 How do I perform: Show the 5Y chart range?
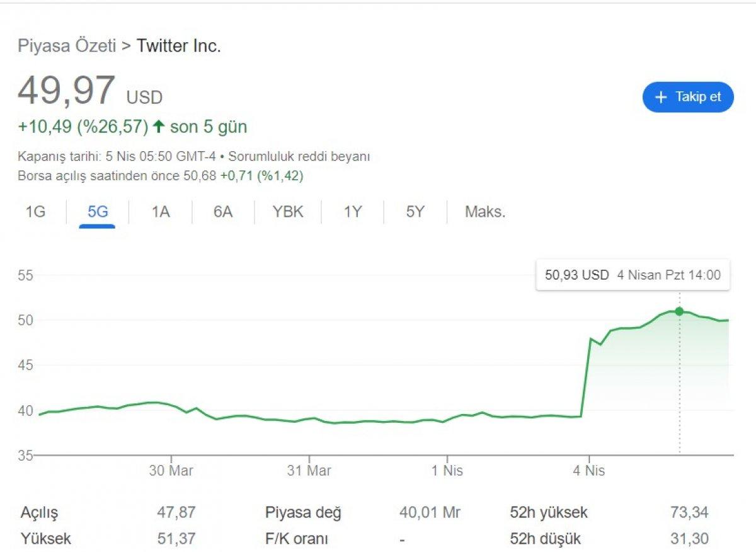tap(415, 212)
